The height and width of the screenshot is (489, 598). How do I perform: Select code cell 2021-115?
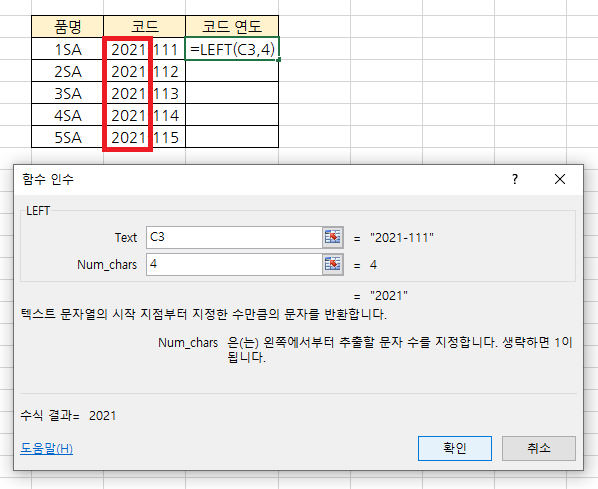tap(145, 137)
